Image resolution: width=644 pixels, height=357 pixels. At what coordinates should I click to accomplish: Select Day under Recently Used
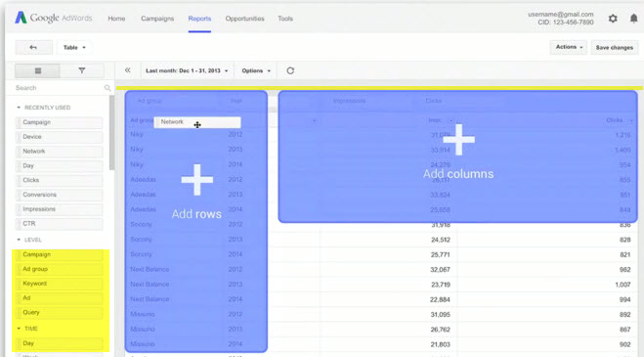pos(60,165)
